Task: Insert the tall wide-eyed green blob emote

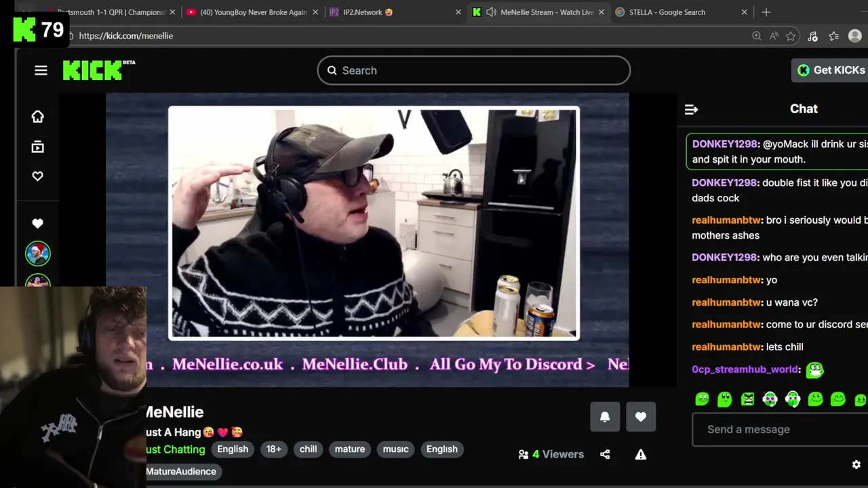Action: [x=724, y=399]
